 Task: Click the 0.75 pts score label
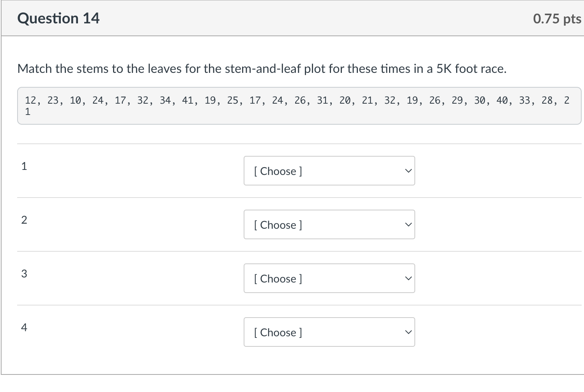[x=557, y=19]
